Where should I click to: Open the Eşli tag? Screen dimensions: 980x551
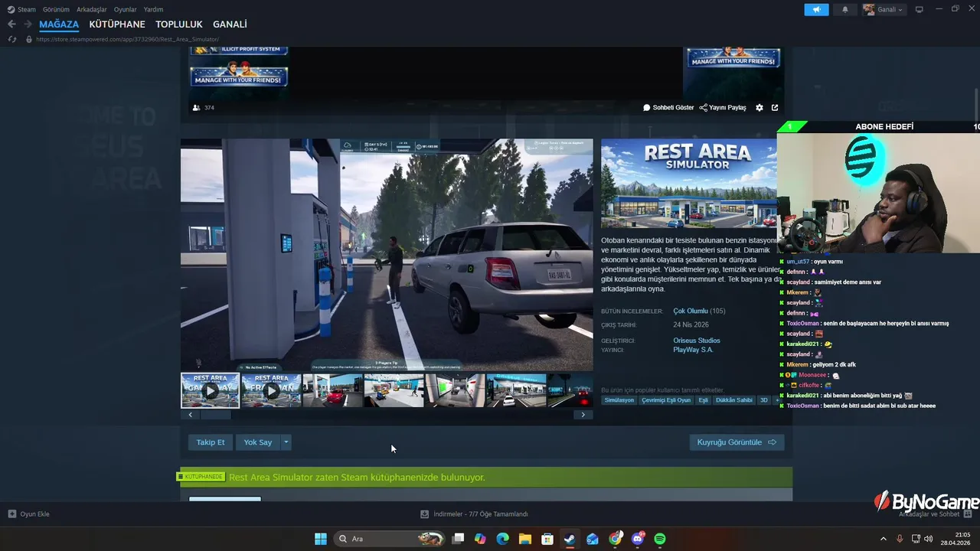pyautogui.click(x=703, y=400)
